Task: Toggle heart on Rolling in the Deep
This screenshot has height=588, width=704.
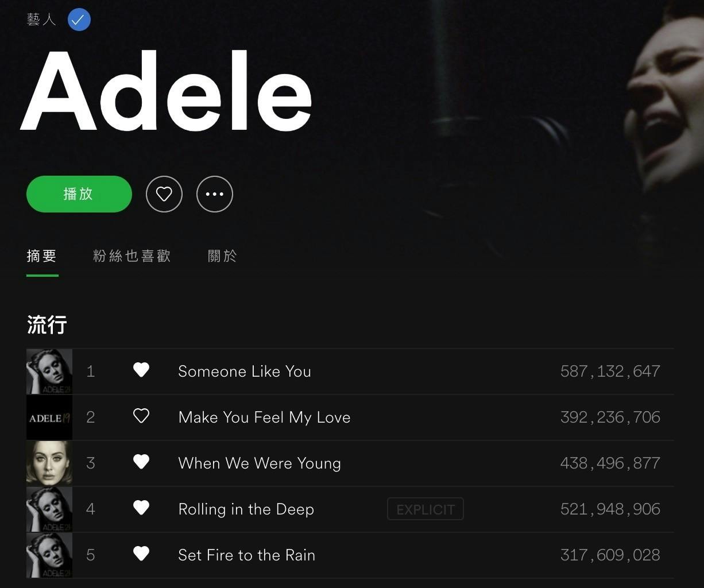Action: pyautogui.click(x=141, y=508)
